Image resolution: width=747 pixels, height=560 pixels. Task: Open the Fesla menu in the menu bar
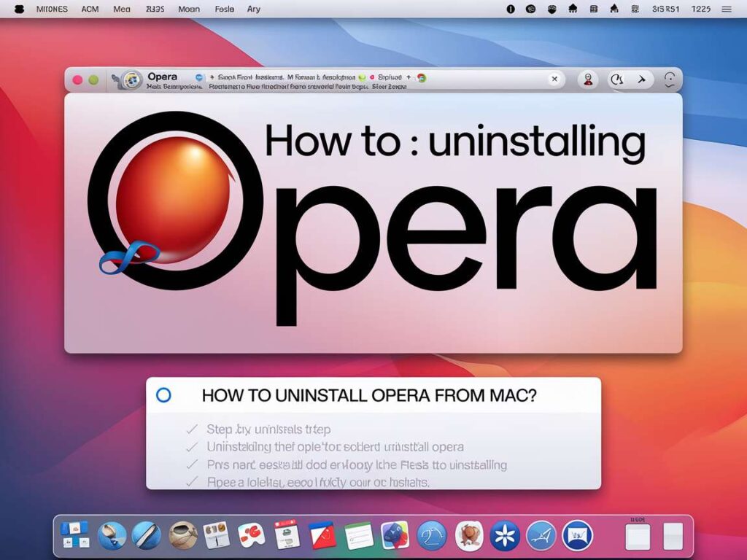pos(225,9)
